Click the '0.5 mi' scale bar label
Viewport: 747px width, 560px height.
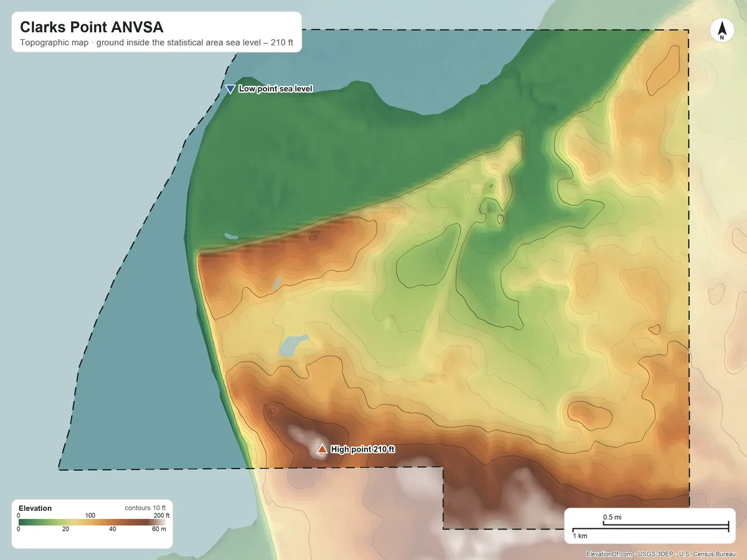tap(613, 518)
